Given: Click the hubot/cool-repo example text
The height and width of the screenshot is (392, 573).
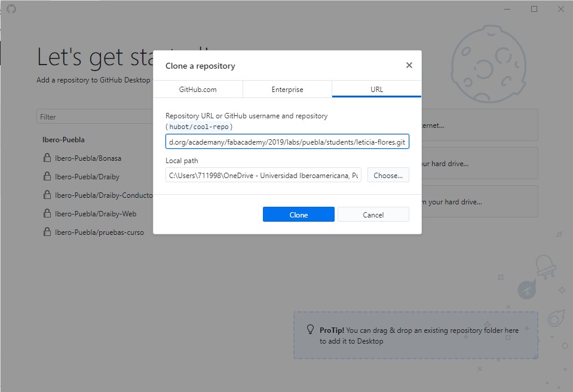Looking at the screenshot, I should 199,127.
